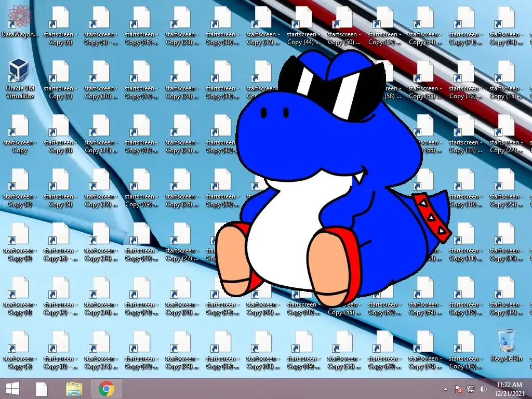Select the 'startscreen - Copy (2)' shortcut
This screenshot has height=399, width=532.
20,189
